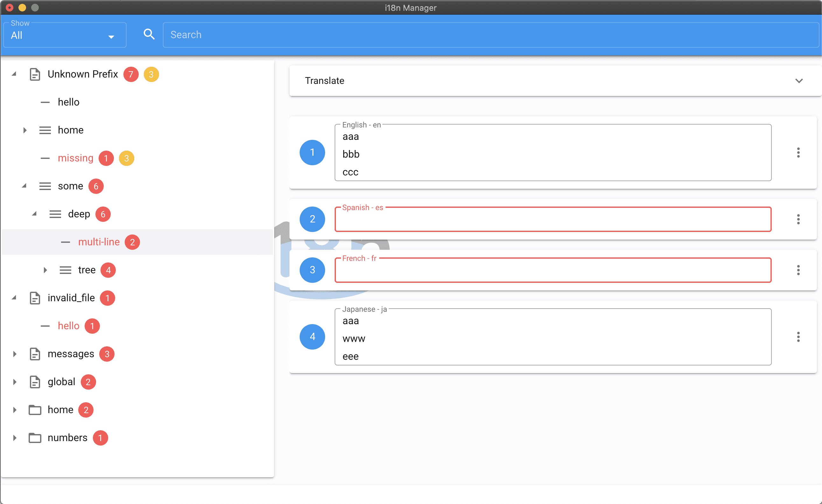The height and width of the screenshot is (504, 822).
Task: Click the folder icon beside numbers
Action: [x=35, y=438]
